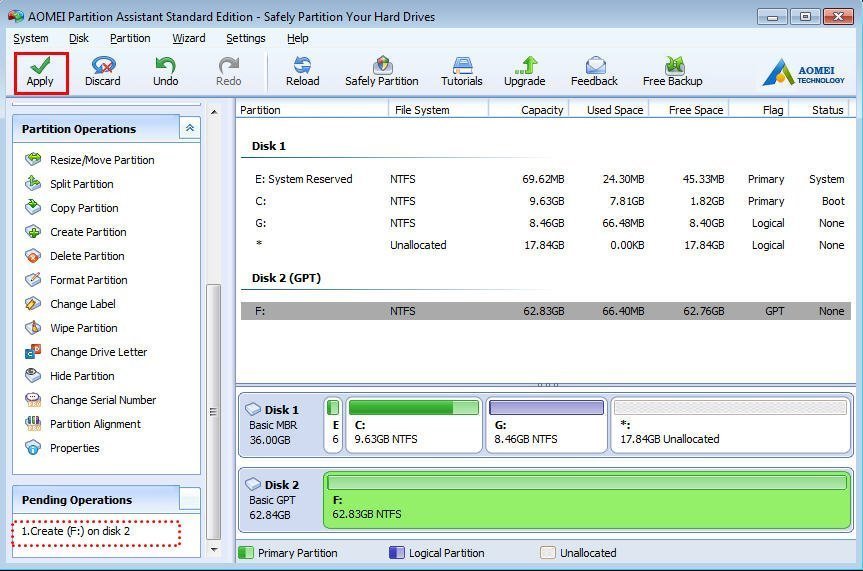Viewport: 863px width, 571px height.
Task: Open the Wizard menu
Action: (189, 38)
